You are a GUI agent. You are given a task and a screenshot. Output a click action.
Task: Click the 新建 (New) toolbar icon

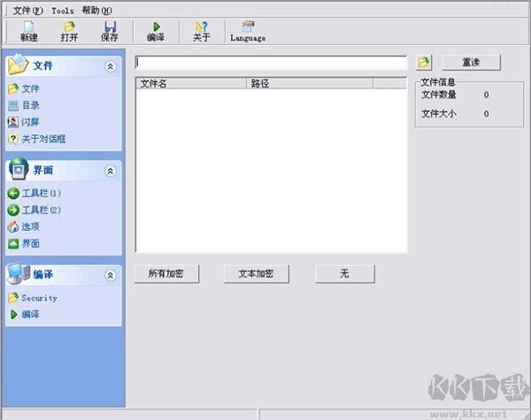pyautogui.click(x=29, y=31)
